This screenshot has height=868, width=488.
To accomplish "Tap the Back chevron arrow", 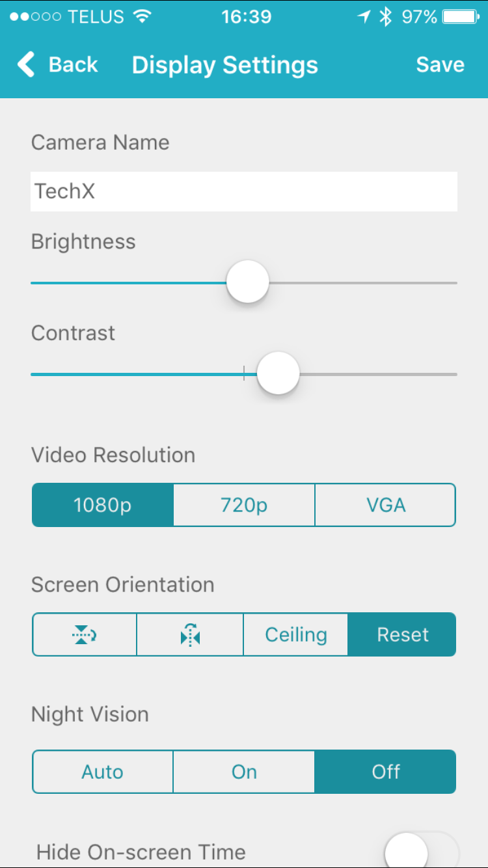I will [x=26, y=65].
